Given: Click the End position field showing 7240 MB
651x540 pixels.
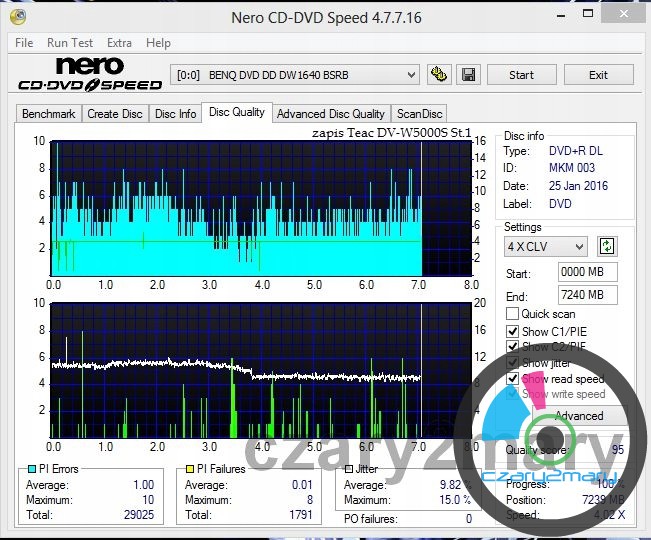Looking at the screenshot, I should pyautogui.click(x=588, y=295).
